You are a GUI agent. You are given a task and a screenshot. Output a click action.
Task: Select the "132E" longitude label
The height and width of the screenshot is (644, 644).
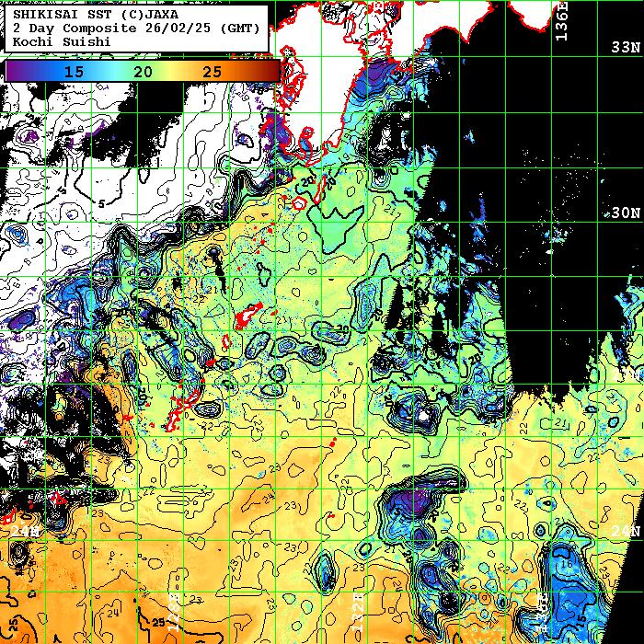coord(360,609)
